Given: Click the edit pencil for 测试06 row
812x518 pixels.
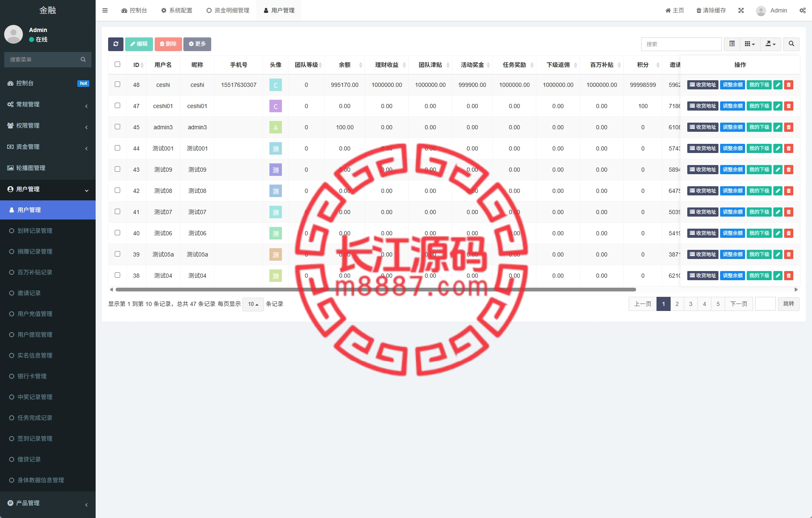Looking at the screenshot, I should click(778, 233).
